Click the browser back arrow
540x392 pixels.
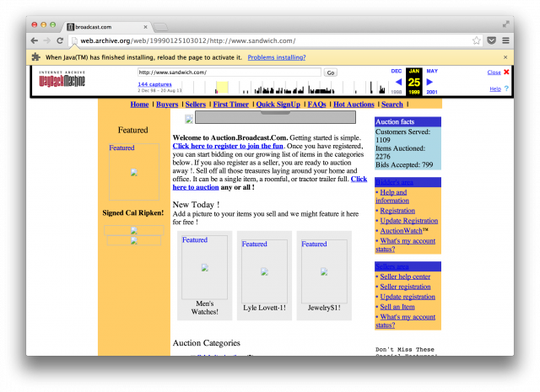click(x=35, y=40)
